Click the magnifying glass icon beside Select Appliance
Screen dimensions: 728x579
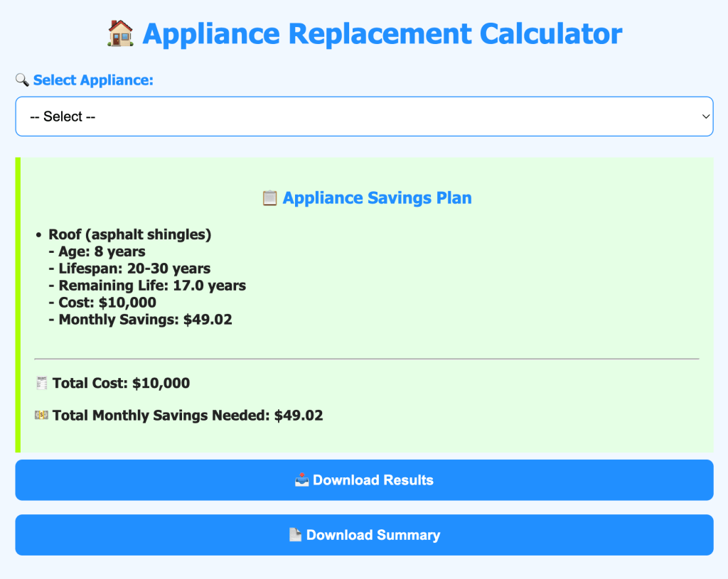point(22,80)
